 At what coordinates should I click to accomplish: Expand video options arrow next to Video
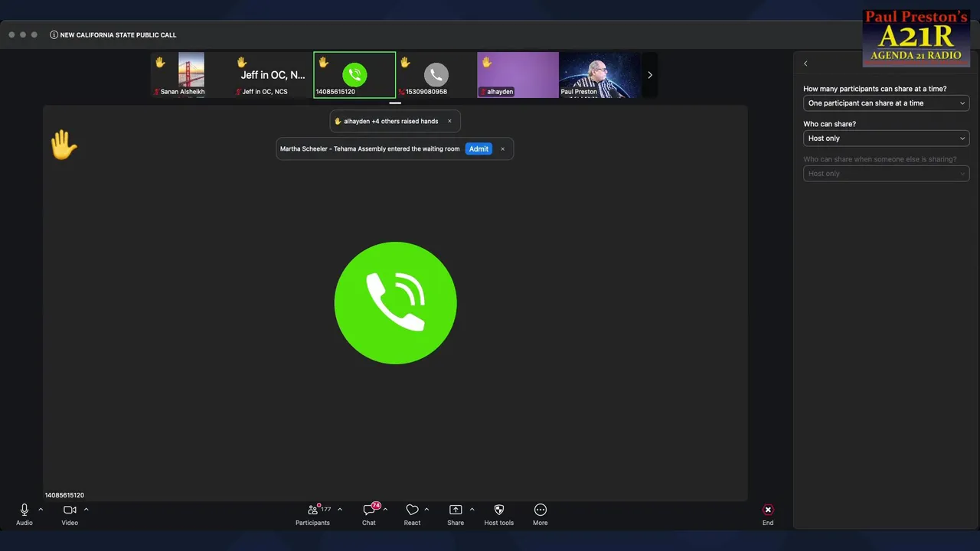86,510
